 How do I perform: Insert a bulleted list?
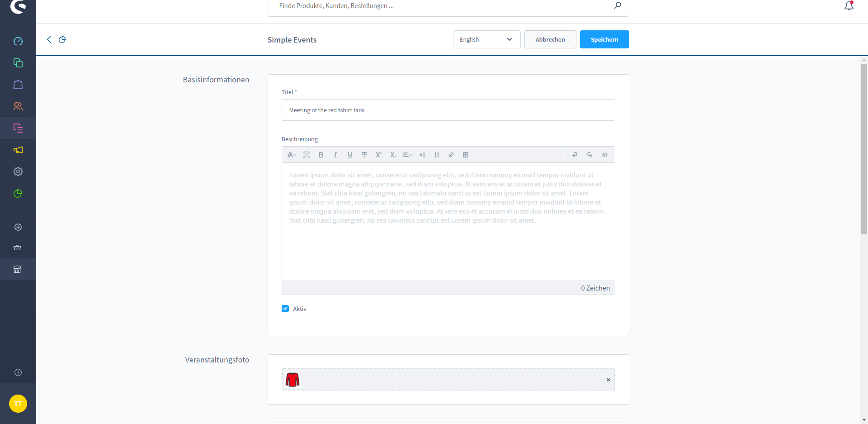tap(422, 155)
